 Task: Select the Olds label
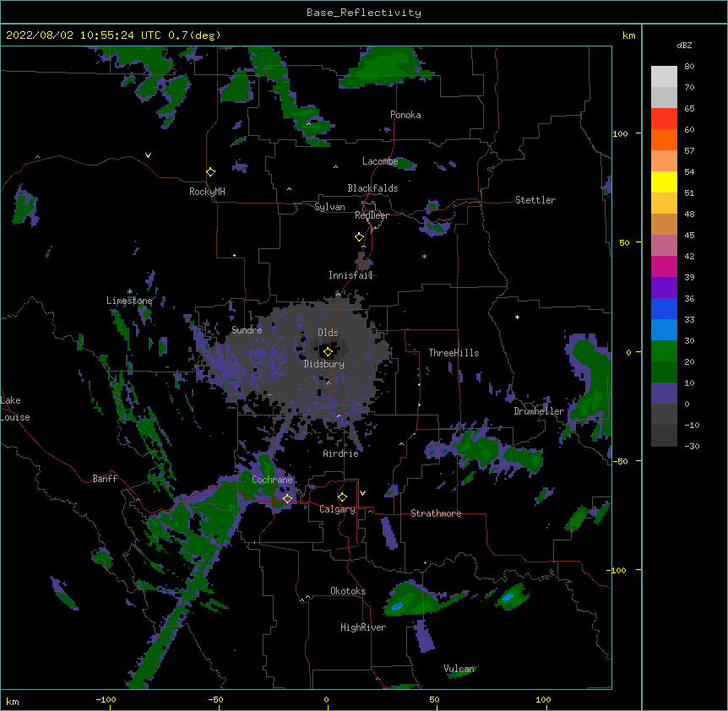tap(328, 333)
